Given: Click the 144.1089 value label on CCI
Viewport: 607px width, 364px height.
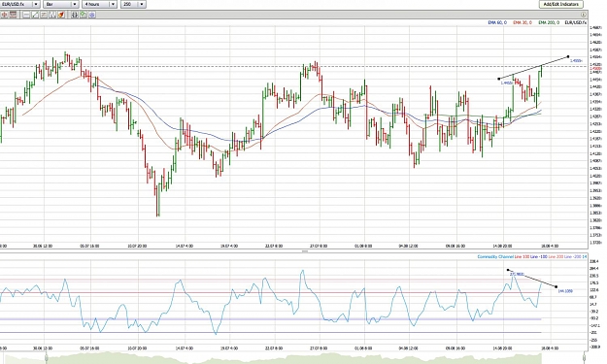Looking at the screenshot, I should pos(565,291).
